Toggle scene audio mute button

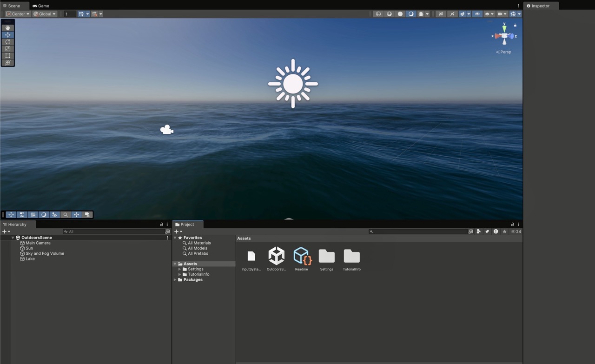point(452,14)
